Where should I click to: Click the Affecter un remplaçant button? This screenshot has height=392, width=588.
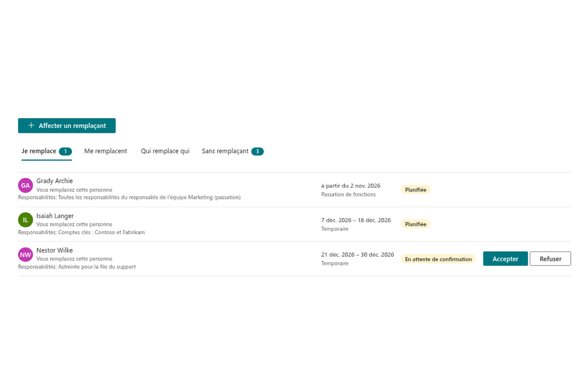pos(67,125)
